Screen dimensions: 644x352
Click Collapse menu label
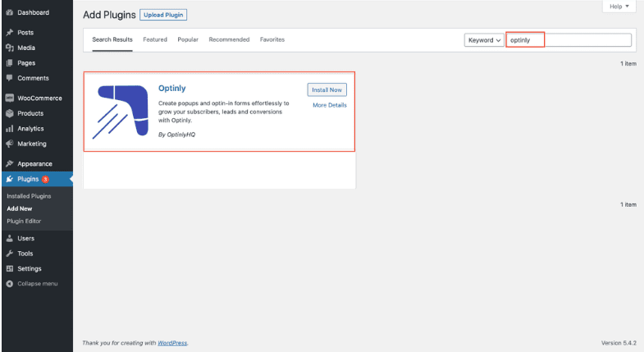38,284
